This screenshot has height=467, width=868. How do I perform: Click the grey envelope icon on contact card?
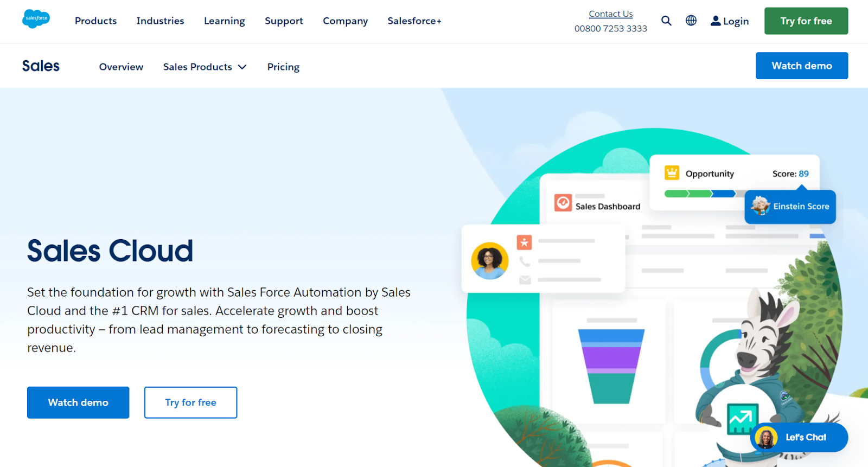(525, 280)
